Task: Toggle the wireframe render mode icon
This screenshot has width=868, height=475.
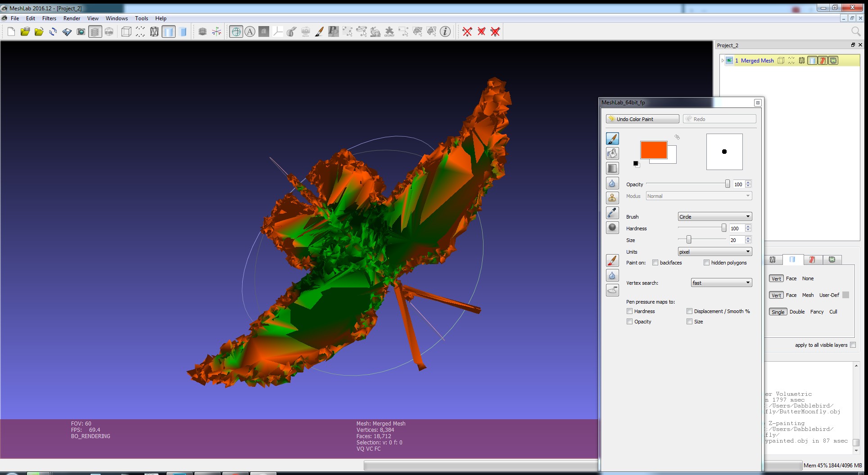Action: tap(154, 31)
